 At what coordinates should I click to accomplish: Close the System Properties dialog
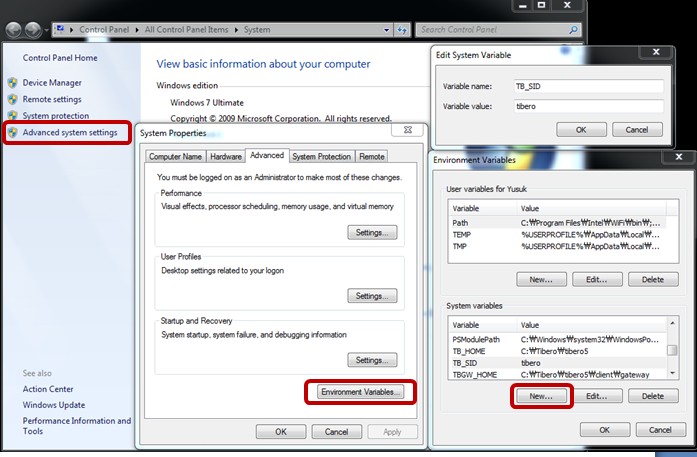[408, 130]
